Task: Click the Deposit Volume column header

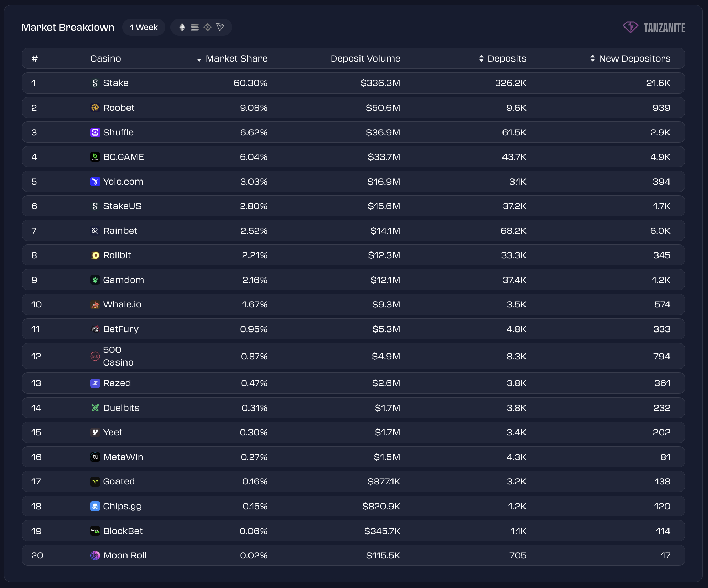Action: (x=365, y=59)
